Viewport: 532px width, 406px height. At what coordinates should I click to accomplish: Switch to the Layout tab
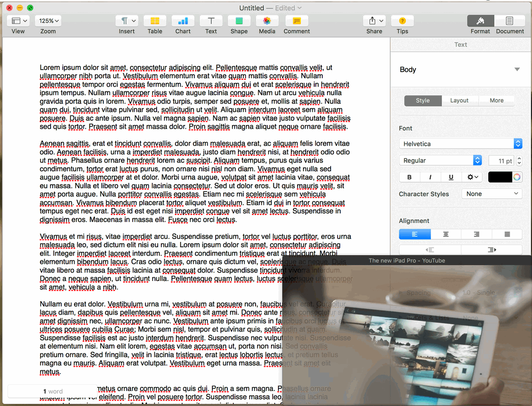(x=459, y=101)
